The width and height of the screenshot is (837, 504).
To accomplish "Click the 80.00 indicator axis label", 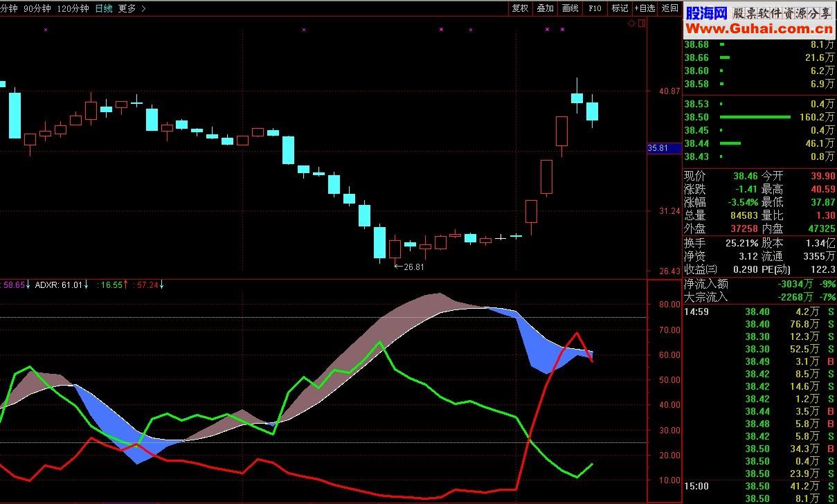I will coord(669,305).
